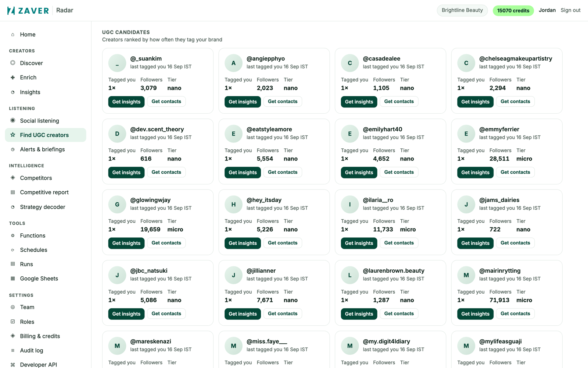This screenshot has height=368, width=588.
Task: Get insights for @mairinrytting
Action: [x=475, y=314]
